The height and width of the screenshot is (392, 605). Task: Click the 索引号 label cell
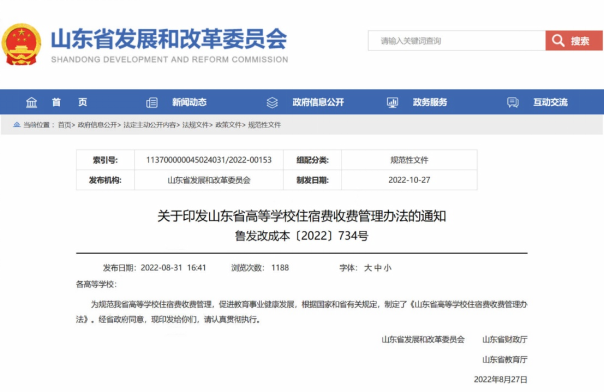(x=105, y=160)
